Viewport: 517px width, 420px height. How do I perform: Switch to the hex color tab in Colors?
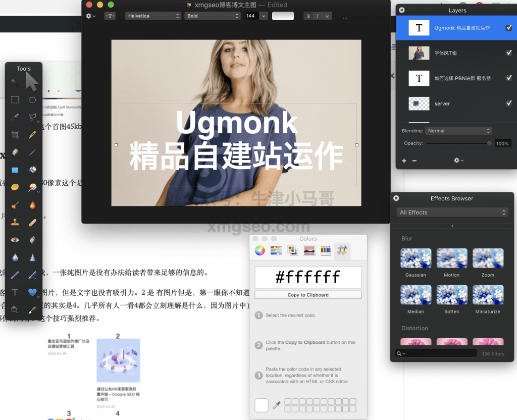tap(342, 250)
